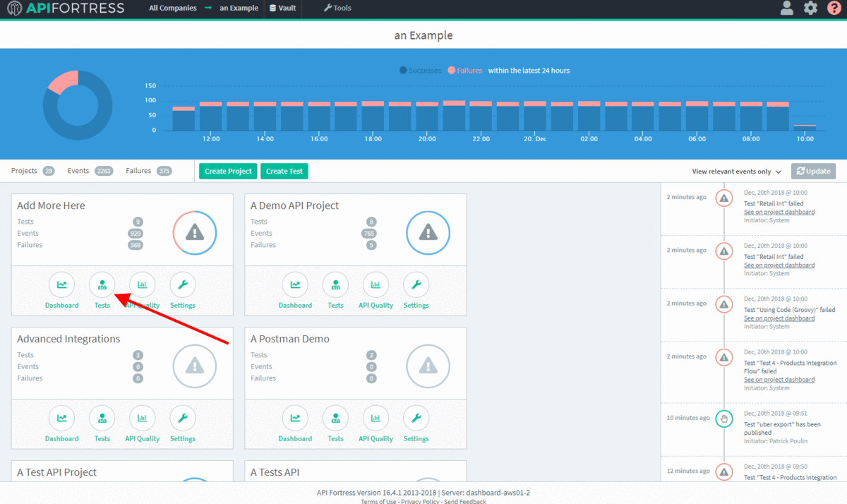Open Tests icon in Advanced Integrations project
This screenshot has width=847, height=504.
[102, 419]
